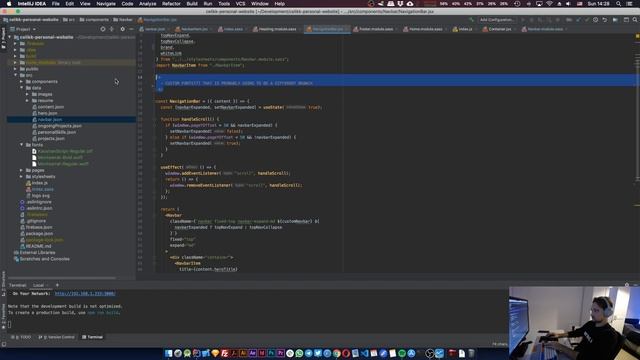This screenshot has height=360, width=640.
Task: Switch to Home.module.sass editor tab
Action: coord(426,29)
